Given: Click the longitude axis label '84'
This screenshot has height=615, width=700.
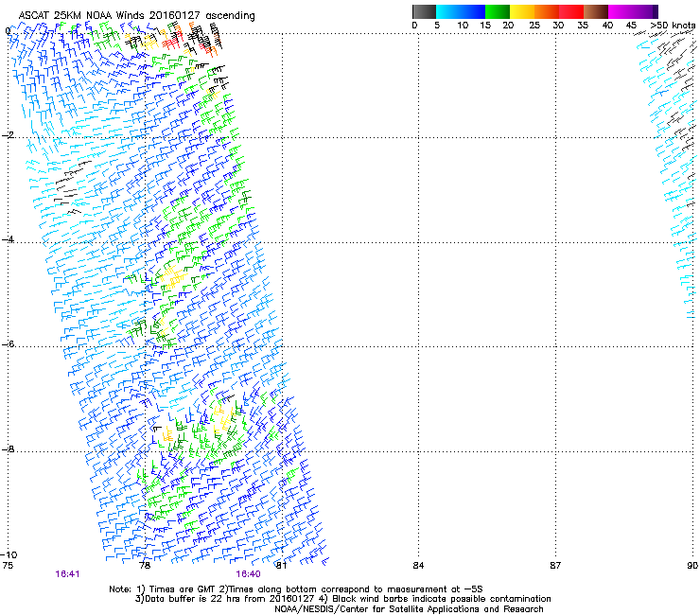Looking at the screenshot, I should click(x=418, y=566).
